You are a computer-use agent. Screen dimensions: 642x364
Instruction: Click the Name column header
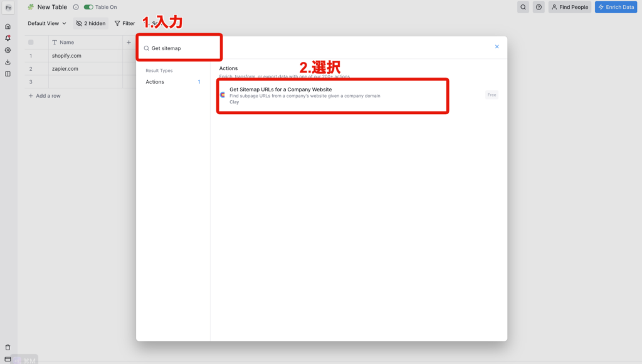[x=85, y=42]
